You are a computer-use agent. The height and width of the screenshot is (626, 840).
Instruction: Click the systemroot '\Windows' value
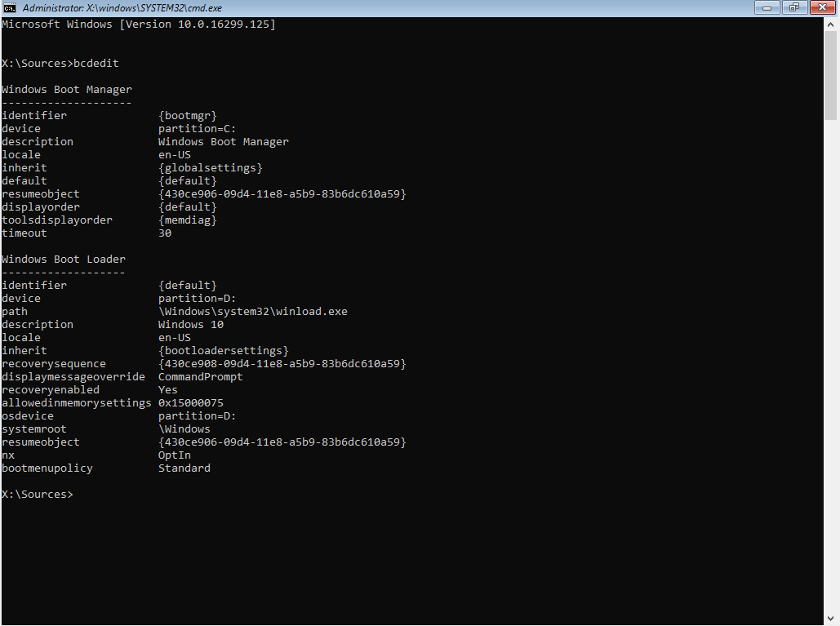[184, 429]
